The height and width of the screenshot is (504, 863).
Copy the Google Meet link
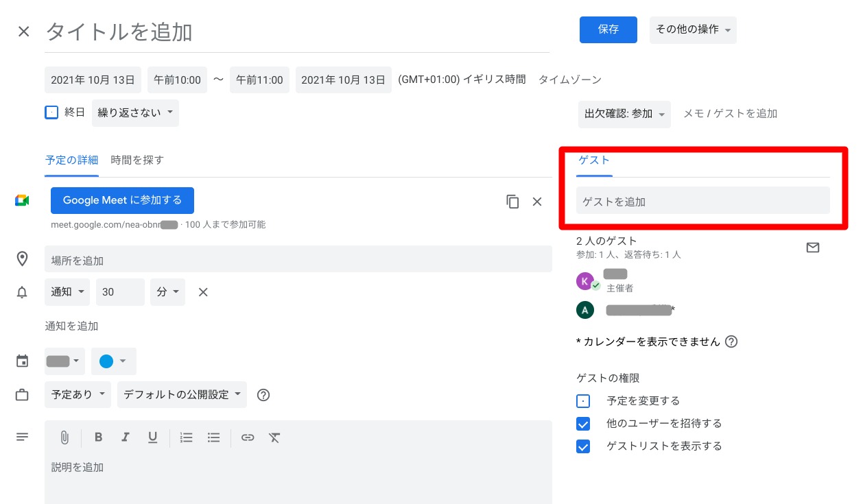[x=512, y=201]
